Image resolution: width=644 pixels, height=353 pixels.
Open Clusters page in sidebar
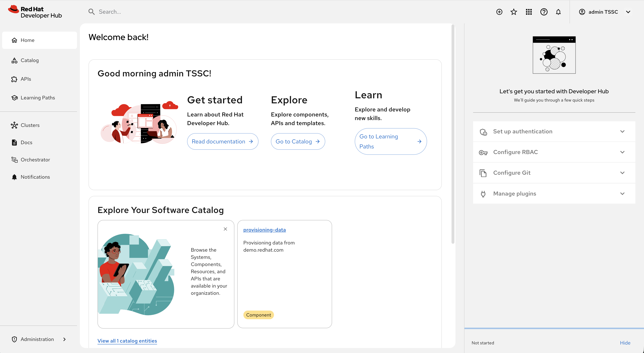[30, 125]
